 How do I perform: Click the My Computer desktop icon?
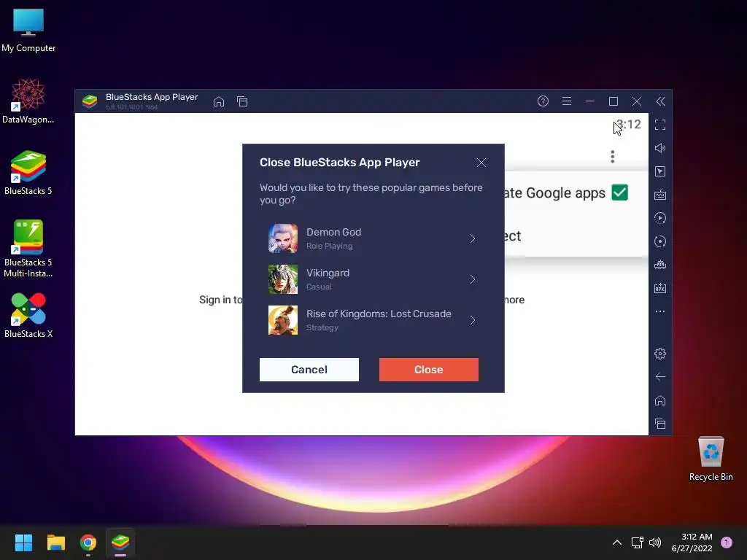click(28, 29)
